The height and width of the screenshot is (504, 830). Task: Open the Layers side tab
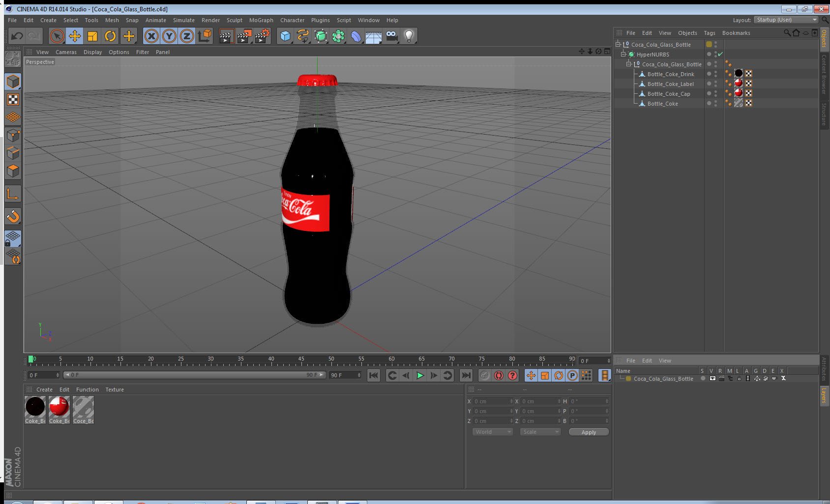pyautogui.click(x=824, y=395)
